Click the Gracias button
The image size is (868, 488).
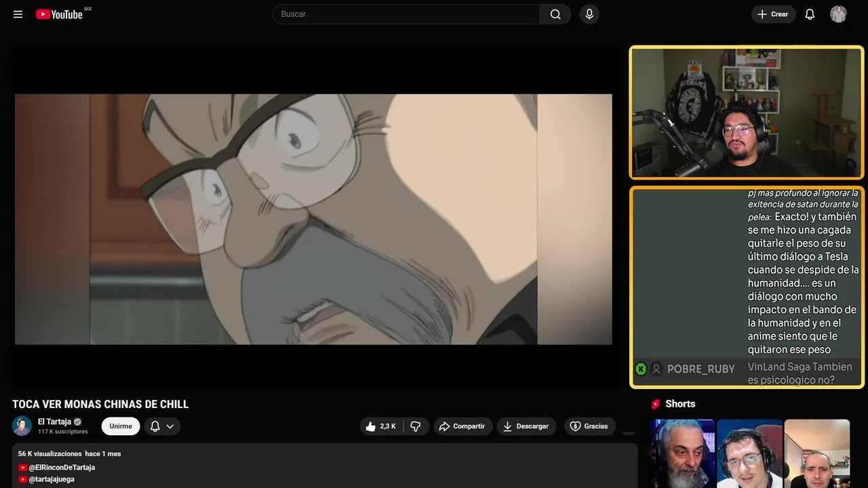[589, 426]
